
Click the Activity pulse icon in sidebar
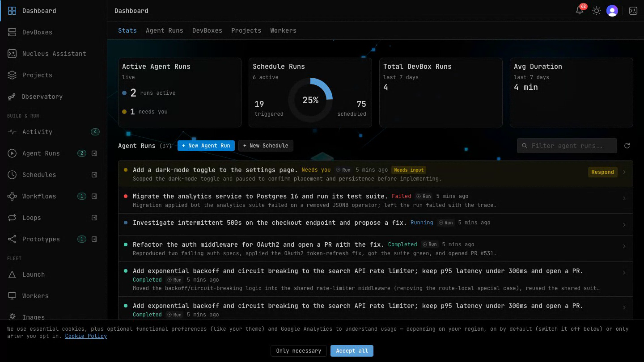click(12, 132)
